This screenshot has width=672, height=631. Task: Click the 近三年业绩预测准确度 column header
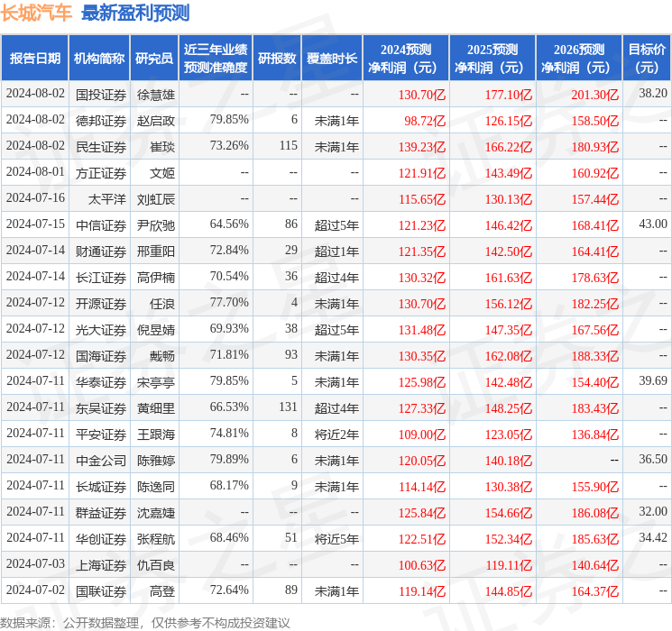[x=216, y=59]
